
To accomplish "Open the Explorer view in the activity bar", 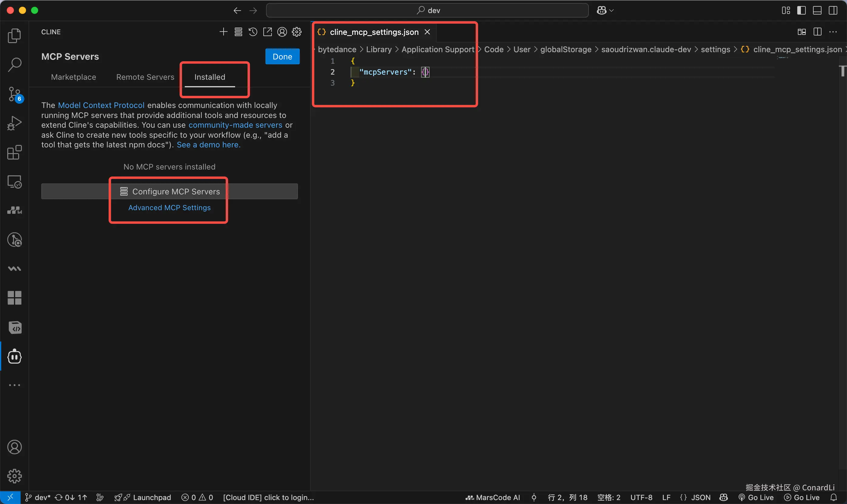I will [x=14, y=35].
